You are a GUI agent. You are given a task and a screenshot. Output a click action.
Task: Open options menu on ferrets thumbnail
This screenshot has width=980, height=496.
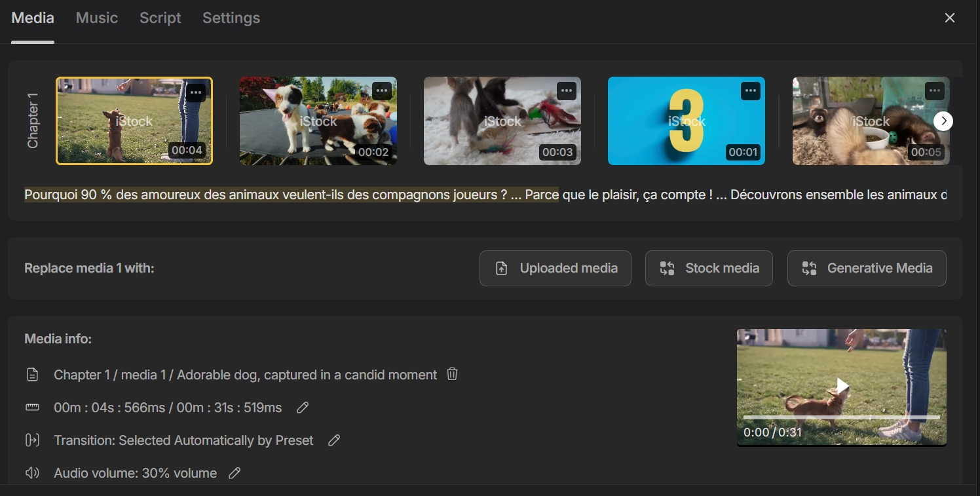pyautogui.click(x=935, y=91)
